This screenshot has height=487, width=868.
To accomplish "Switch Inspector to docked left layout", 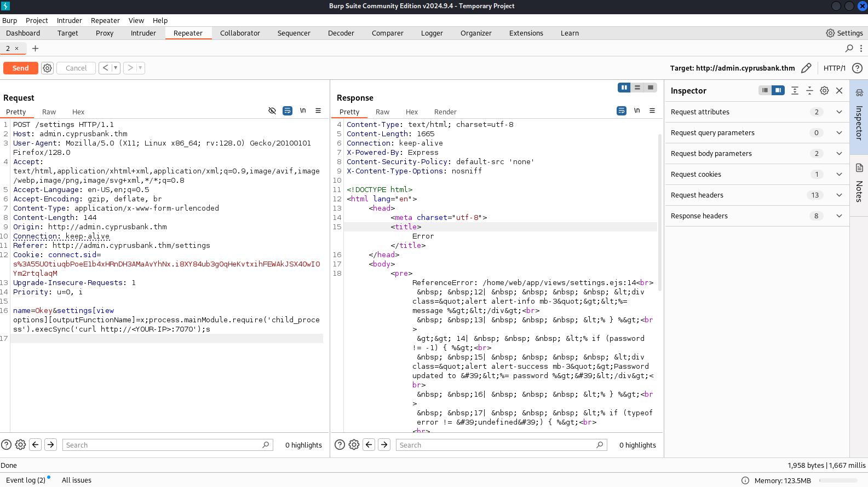I will pos(765,90).
